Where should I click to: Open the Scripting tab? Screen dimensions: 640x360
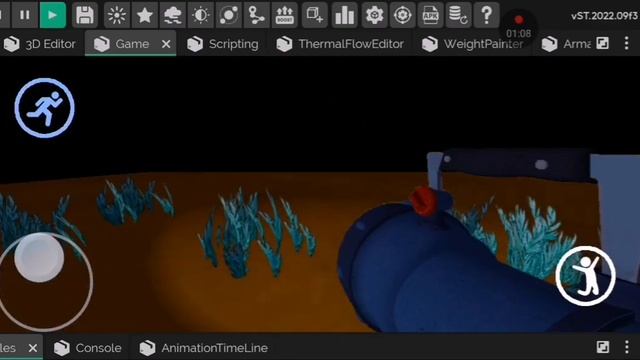pyautogui.click(x=223, y=44)
